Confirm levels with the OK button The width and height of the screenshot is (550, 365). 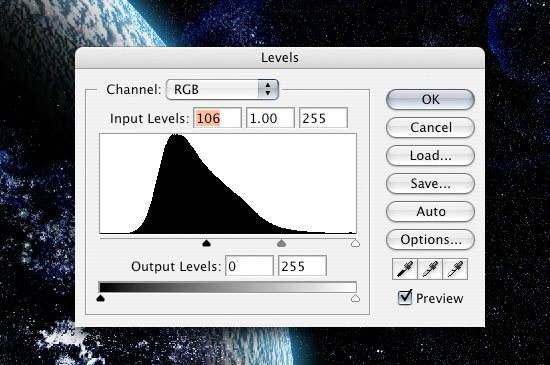(x=430, y=100)
